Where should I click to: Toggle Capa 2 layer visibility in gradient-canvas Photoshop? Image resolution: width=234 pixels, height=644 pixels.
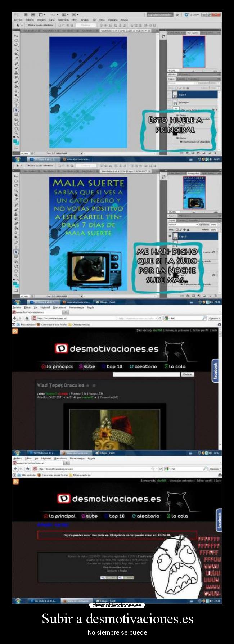pyautogui.click(x=170, y=95)
